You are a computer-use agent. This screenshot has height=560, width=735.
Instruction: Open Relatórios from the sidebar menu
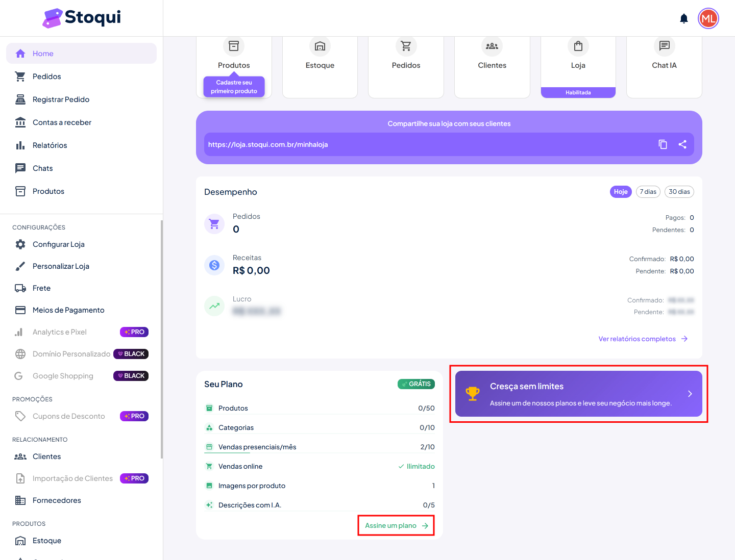(50, 145)
